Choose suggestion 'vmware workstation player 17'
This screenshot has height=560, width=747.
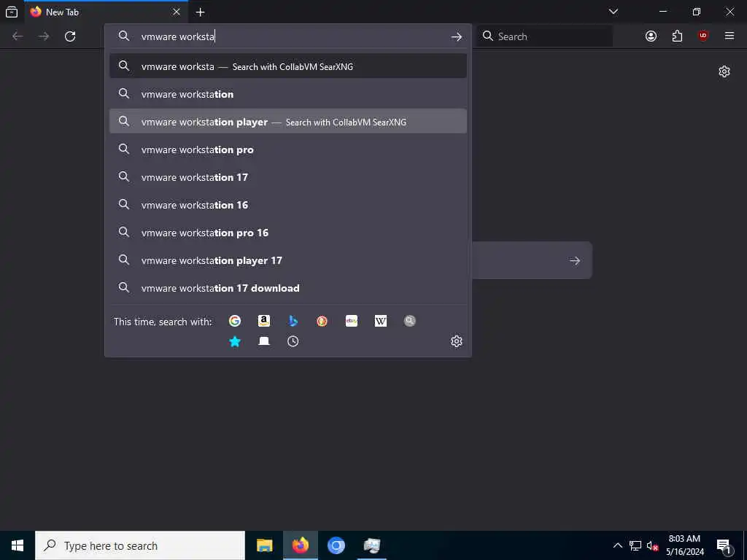tap(287, 260)
